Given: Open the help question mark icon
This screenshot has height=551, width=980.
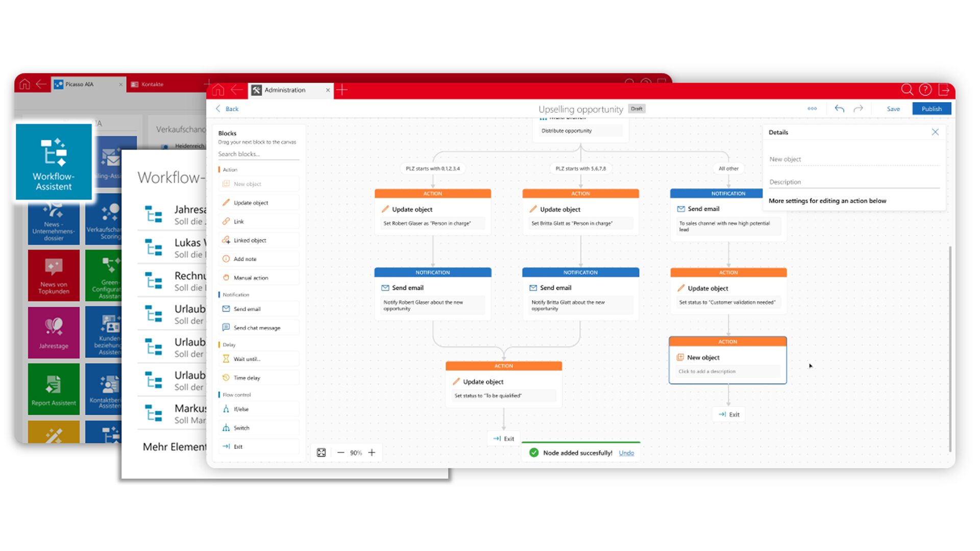Looking at the screenshot, I should coord(925,90).
